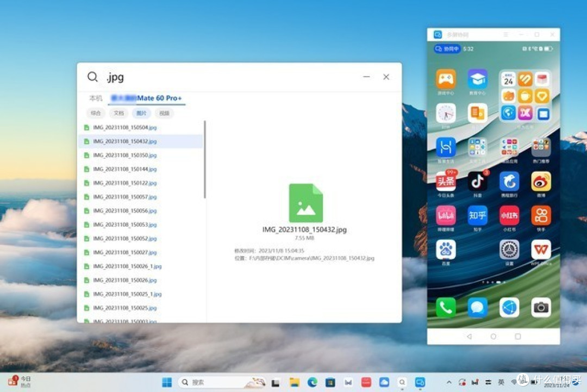Viewport: 587px width, 392px height.
Task: Open the email app in phone folder
Action: (x=543, y=114)
